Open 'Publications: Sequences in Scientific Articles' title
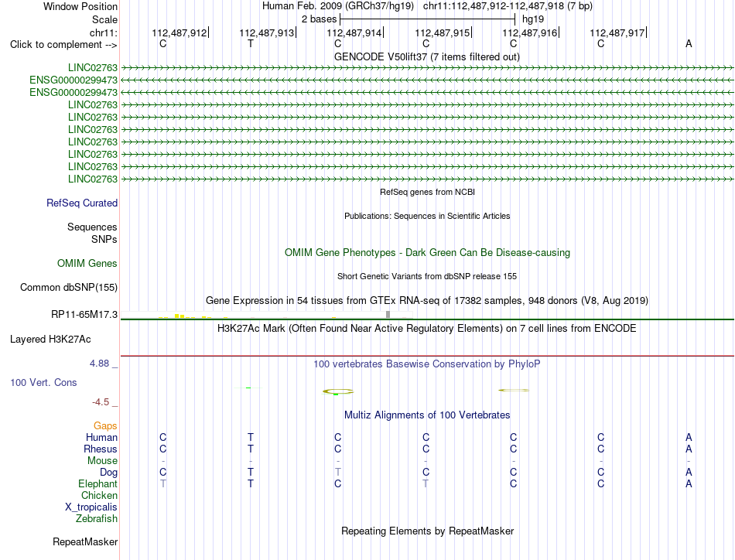The width and height of the screenshot is (735, 560). pyautogui.click(x=427, y=216)
